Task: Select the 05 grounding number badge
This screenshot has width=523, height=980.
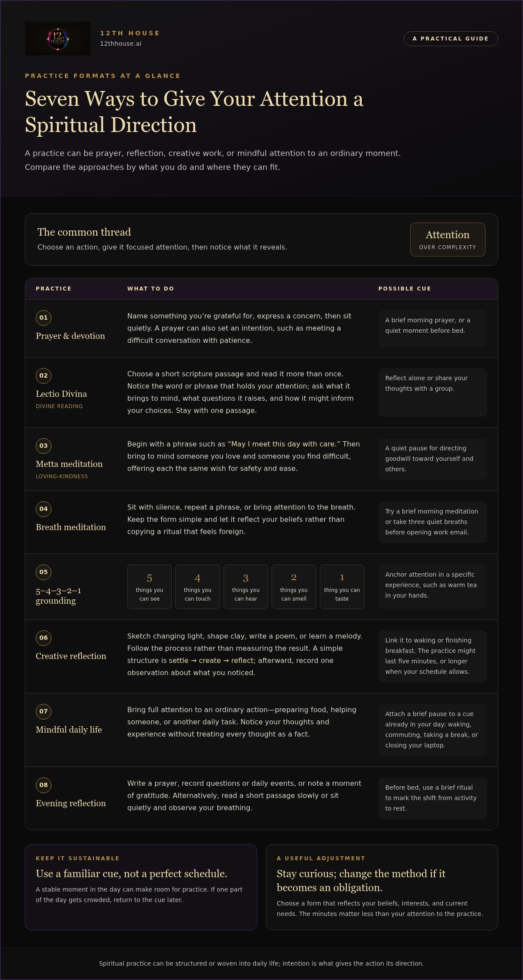Action: point(44,572)
